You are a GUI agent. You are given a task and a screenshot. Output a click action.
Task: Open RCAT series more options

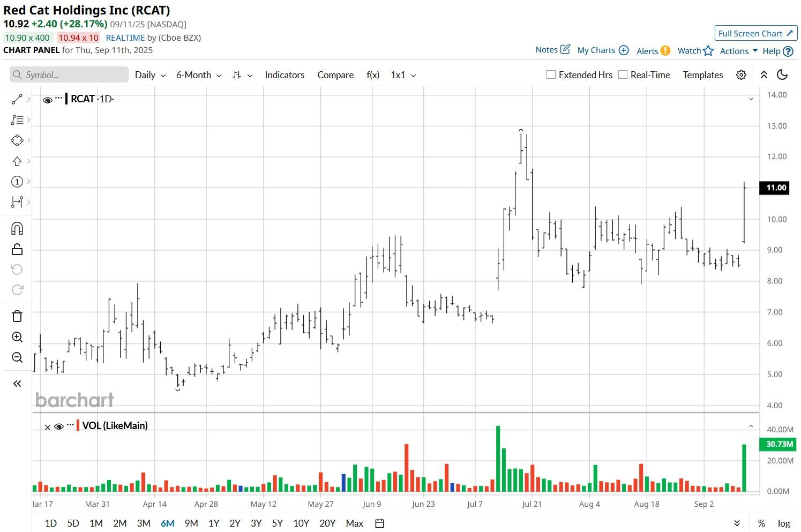tap(59, 98)
